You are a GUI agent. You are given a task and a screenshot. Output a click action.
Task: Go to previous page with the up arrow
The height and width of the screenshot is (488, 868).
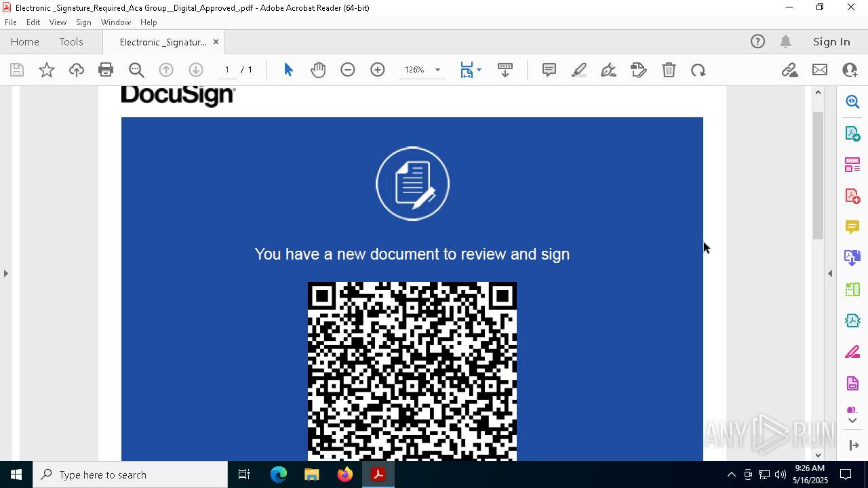point(166,70)
